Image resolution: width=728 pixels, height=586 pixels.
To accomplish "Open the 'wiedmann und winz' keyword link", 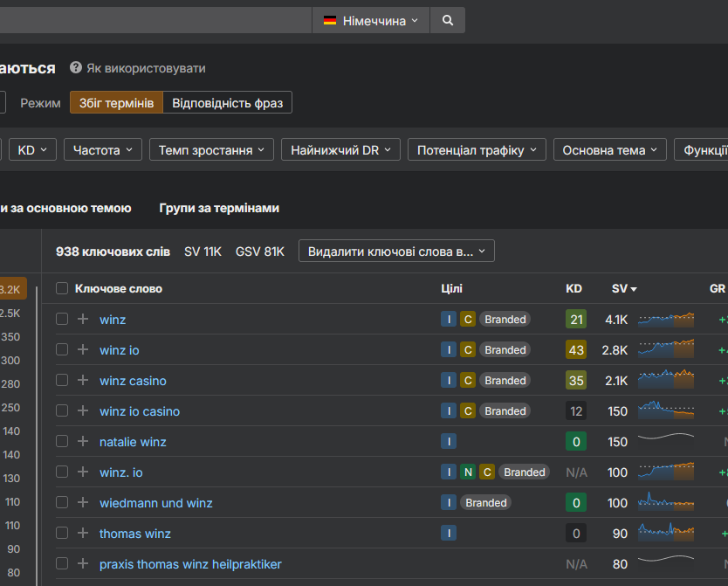I will pos(156,503).
